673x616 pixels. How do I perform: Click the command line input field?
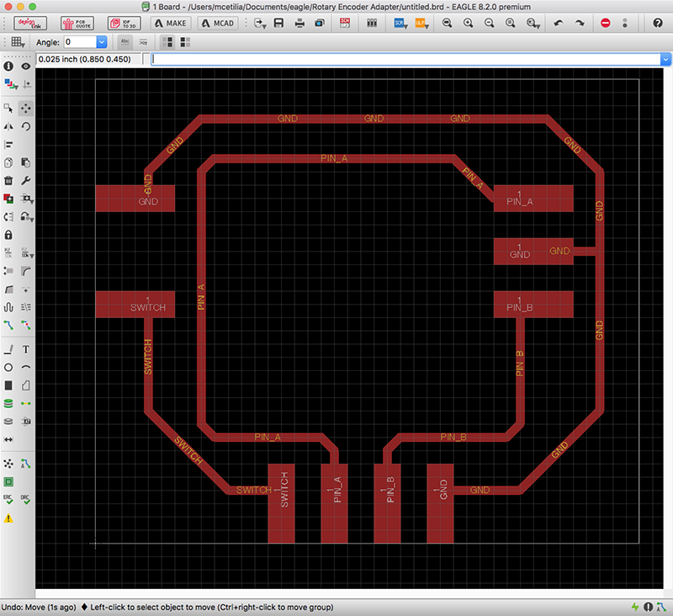click(x=406, y=59)
